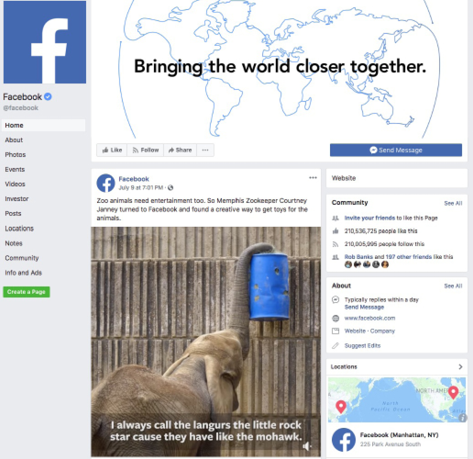The image size is (473, 459).
Task: Open post options three-dot menu
Action: click(313, 178)
